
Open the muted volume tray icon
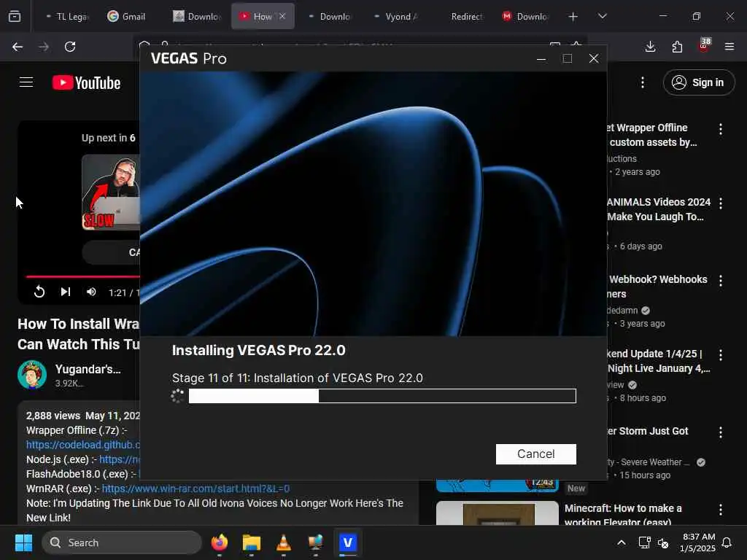[x=663, y=542]
